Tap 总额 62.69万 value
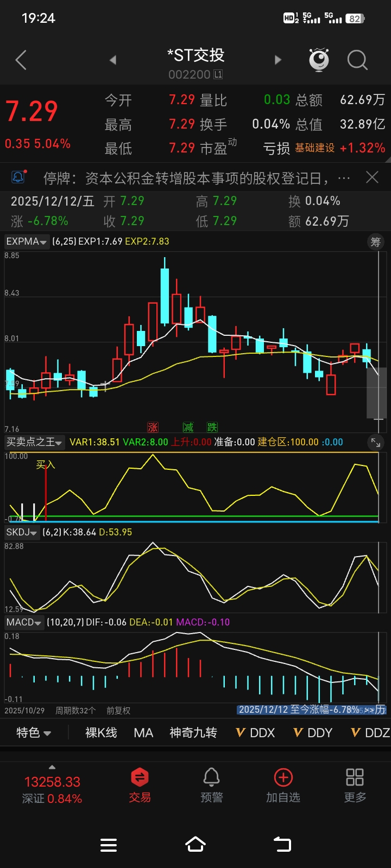 tap(362, 100)
